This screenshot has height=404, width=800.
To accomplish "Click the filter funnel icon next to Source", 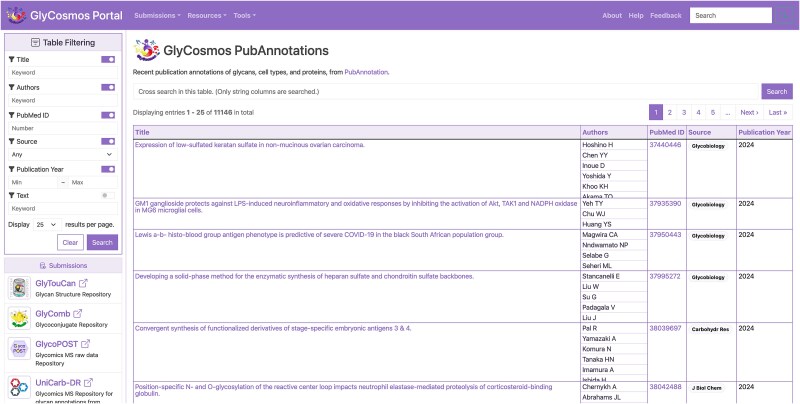I will pos(12,141).
